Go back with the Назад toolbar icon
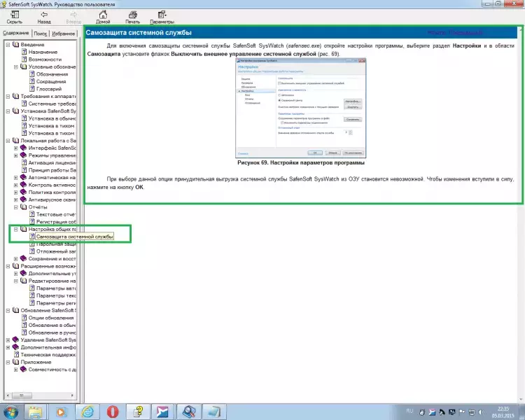Viewport: 525px width, 420px height. (44, 17)
